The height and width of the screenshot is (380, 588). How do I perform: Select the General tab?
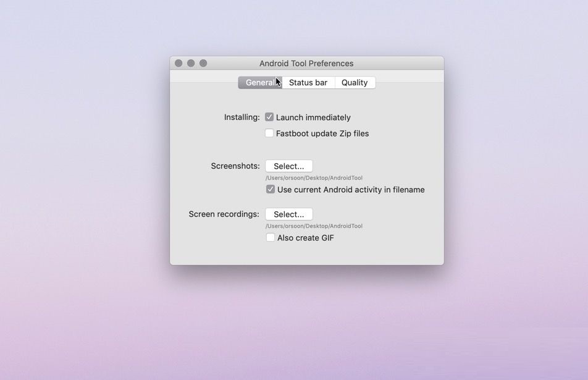point(259,83)
